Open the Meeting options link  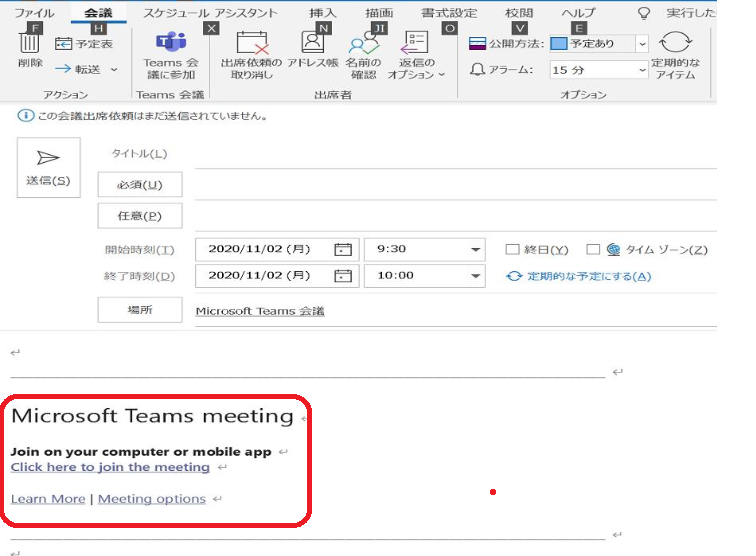click(152, 499)
